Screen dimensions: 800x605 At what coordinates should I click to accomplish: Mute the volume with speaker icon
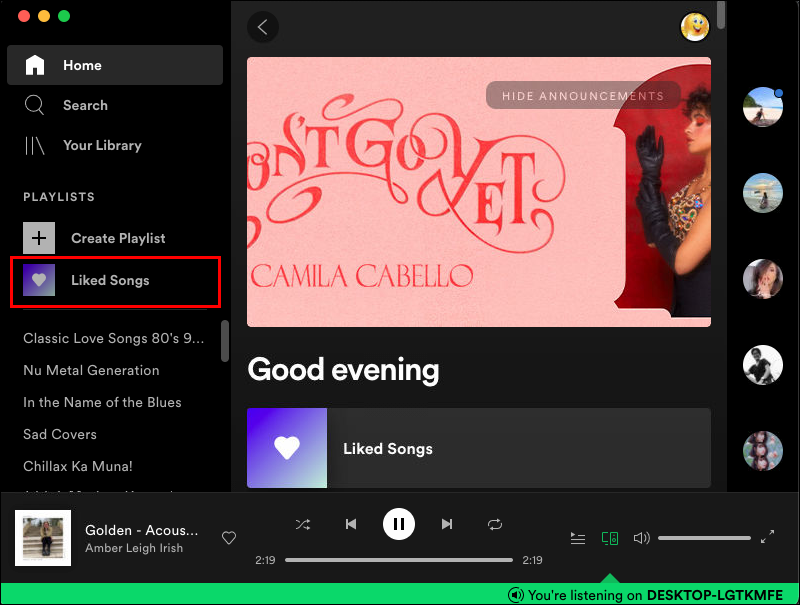click(x=641, y=538)
